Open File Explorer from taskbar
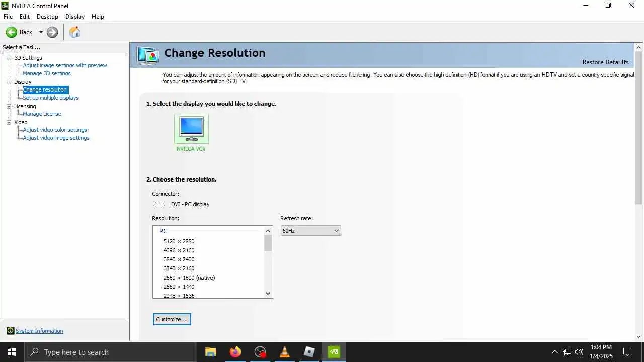This screenshot has width=644, height=362. pyautogui.click(x=211, y=352)
